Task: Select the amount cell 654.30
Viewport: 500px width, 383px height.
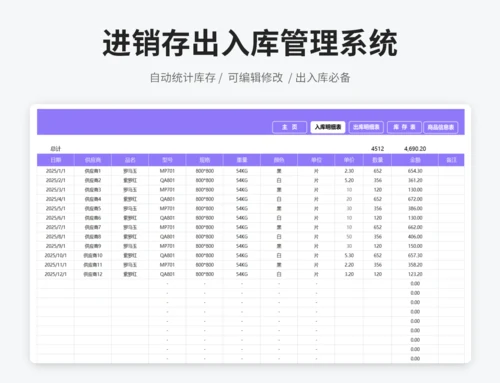Action: [415, 171]
